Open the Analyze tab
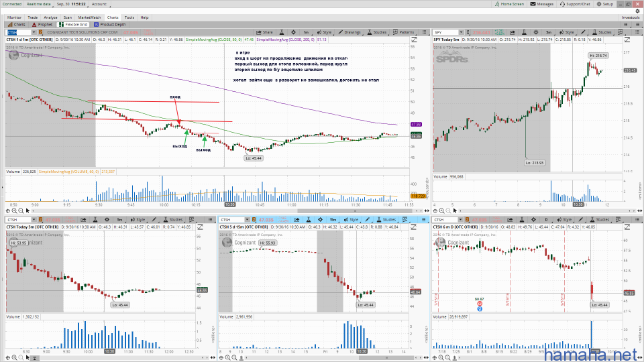644x362 pixels. pos(50,17)
